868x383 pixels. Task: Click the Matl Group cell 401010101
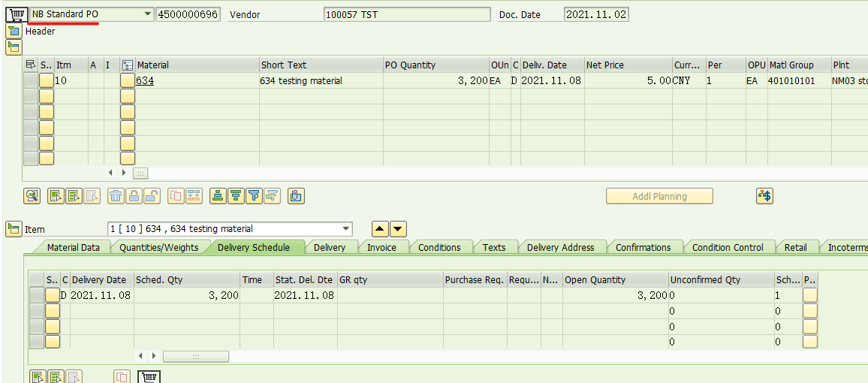tap(799, 81)
